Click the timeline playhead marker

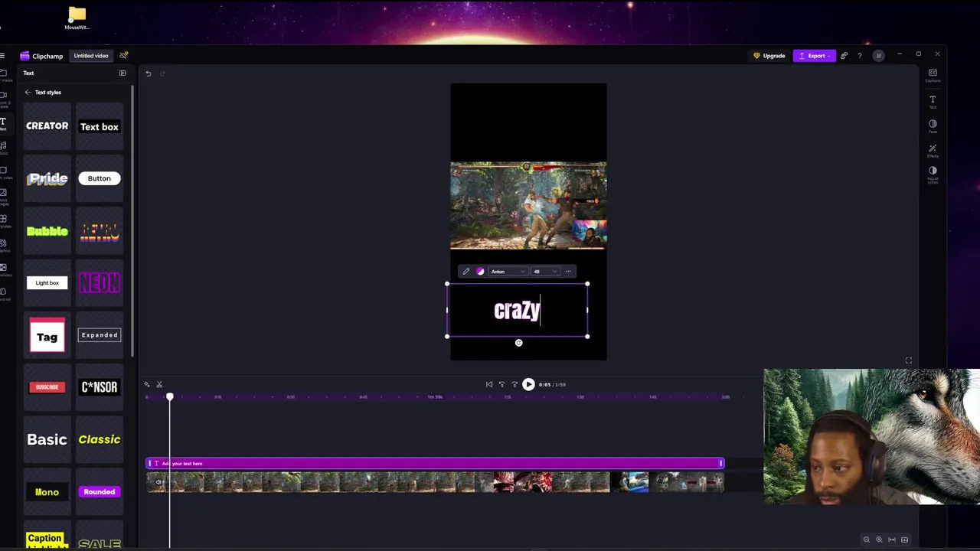[x=170, y=396]
